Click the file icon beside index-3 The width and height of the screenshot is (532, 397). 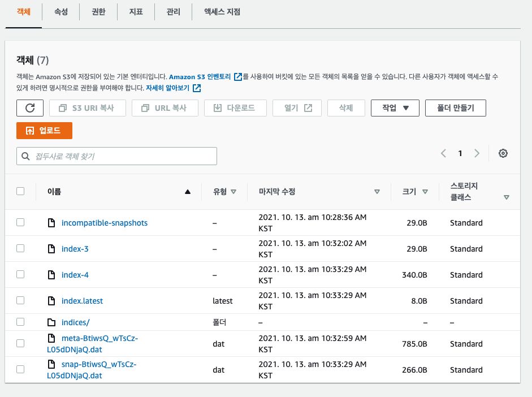click(x=51, y=249)
